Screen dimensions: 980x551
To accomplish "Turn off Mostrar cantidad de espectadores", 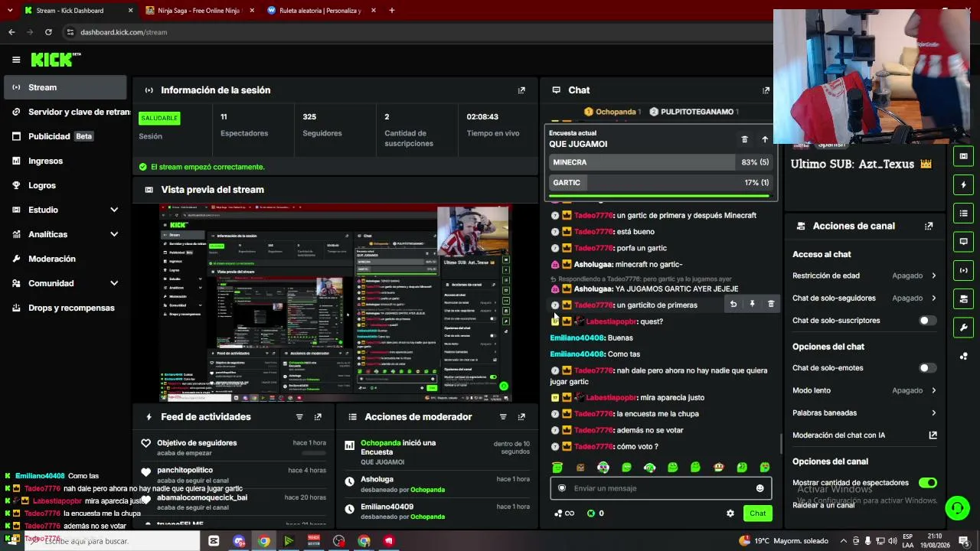I will 927,483.
